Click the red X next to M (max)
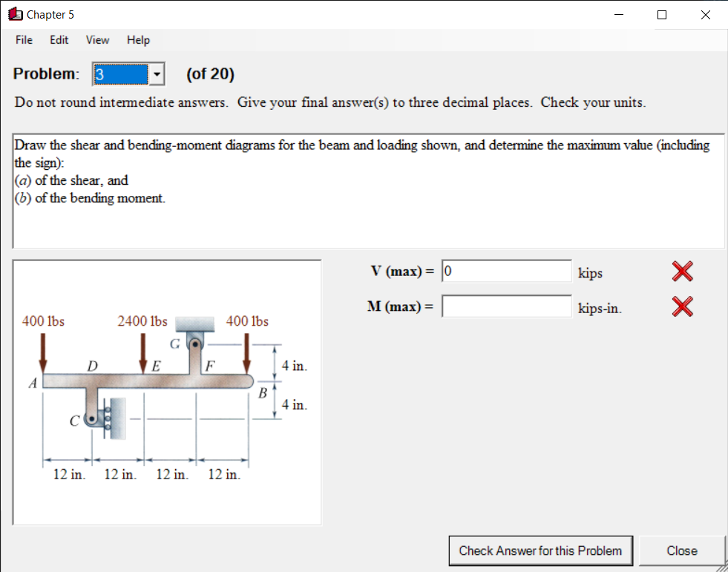This screenshot has height=572, width=728. point(681,306)
